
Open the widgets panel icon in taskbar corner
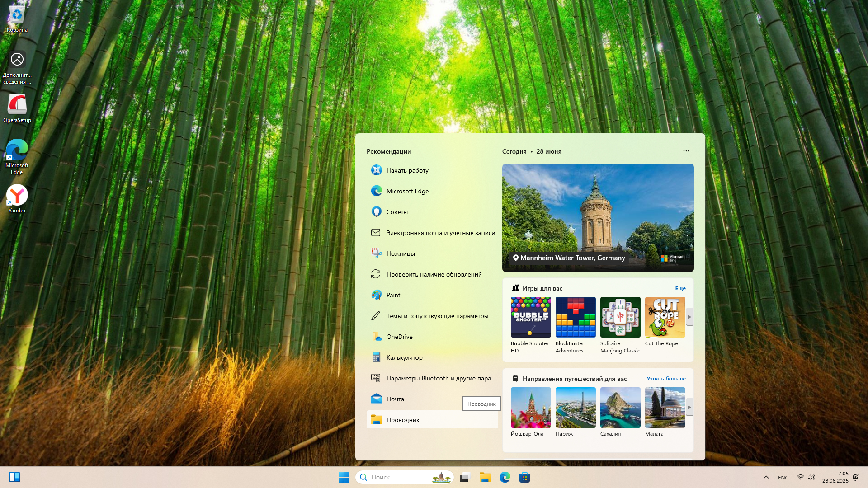pyautogui.click(x=14, y=477)
